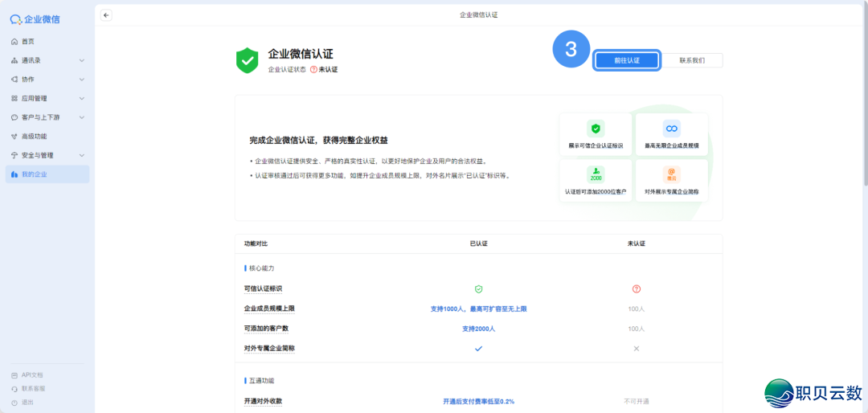This screenshot has width=868, height=413.
Task: Click the infinity icon for 最高无限企业成员规模
Action: click(671, 129)
